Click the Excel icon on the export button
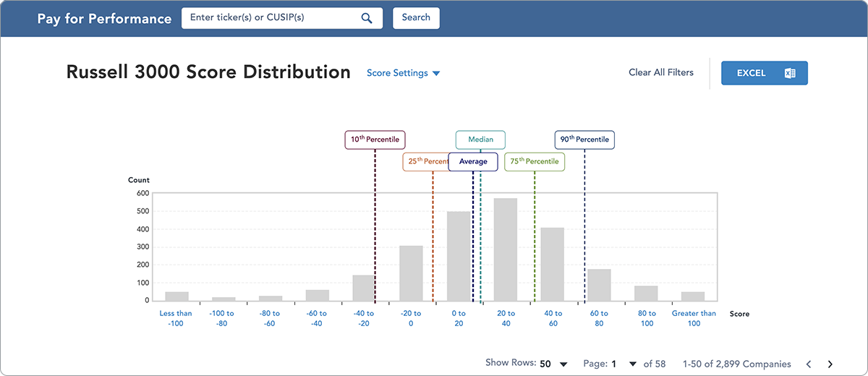Image resolution: width=868 pixels, height=376 pixels. coord(790,73)
